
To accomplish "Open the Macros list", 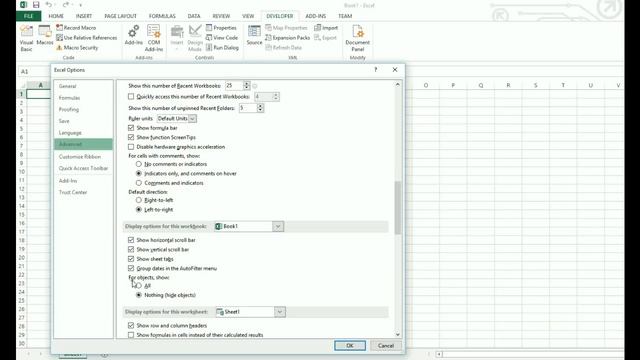I will coord(44,36).
